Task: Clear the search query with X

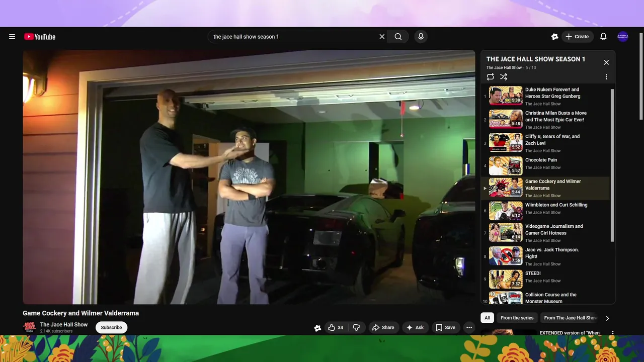Action: tap(382, 37)
